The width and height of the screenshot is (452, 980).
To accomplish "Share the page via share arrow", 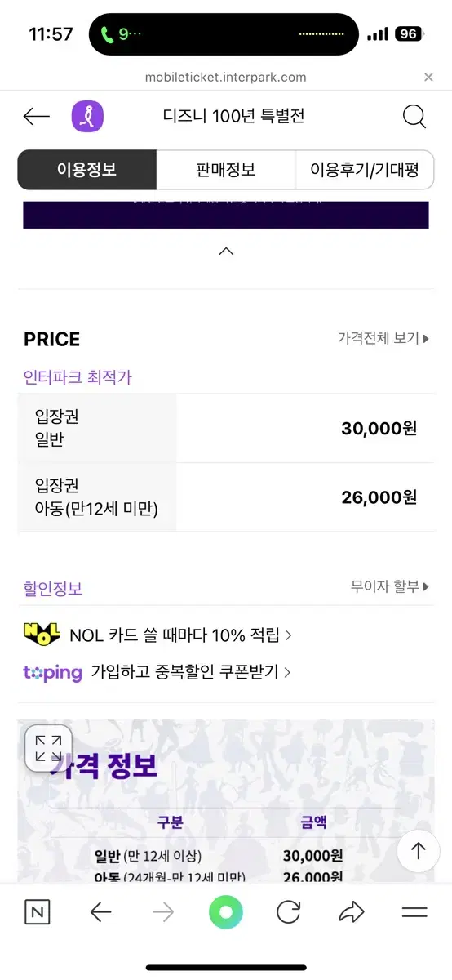I will pyautogui.click(x=352, y=912).
